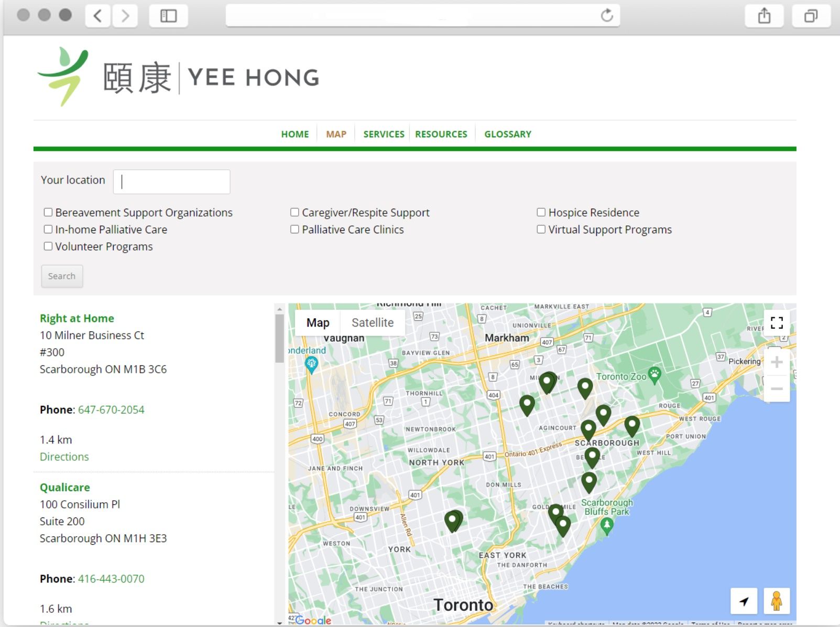The image size is (840, 627).
Task: Open the RESOURCES navigation item
Action: click(x=441, y=134)
